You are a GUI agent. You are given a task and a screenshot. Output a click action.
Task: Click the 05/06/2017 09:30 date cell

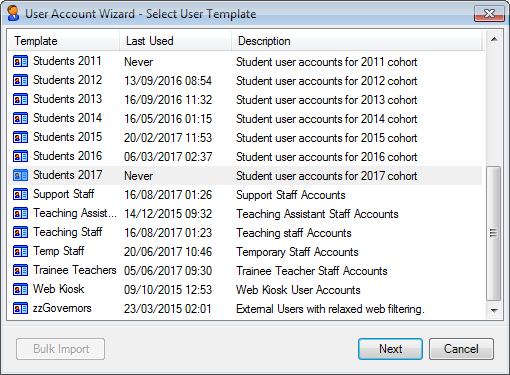(168, 271)
